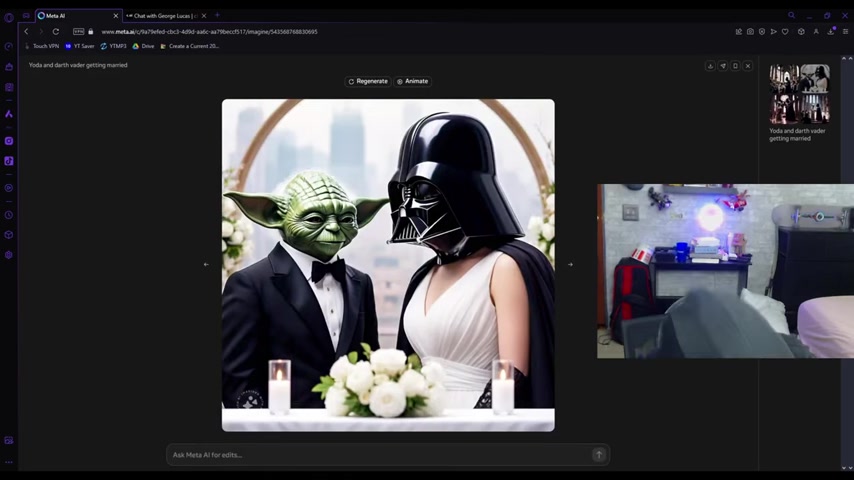The height and width of the screenshot is (480, 854).
Task: Click the three-dots sidebar setup icon
Action: (x=9, y=462)
